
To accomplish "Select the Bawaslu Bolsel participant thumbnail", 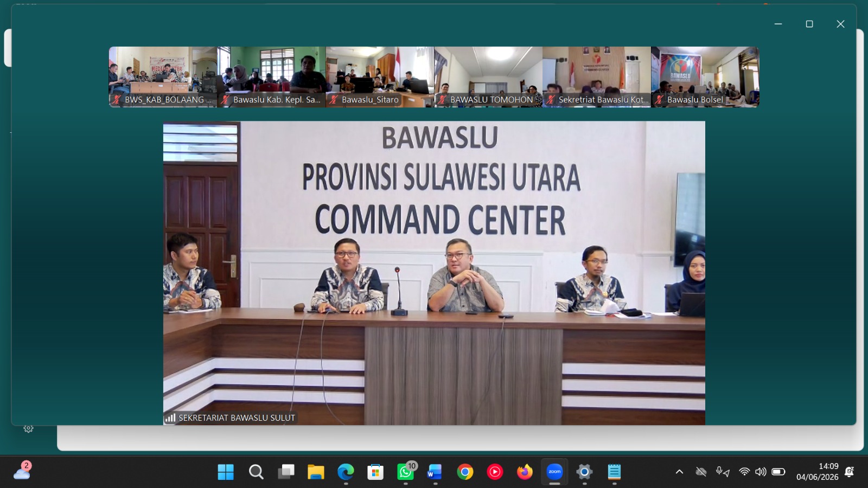I will (705, 76).
